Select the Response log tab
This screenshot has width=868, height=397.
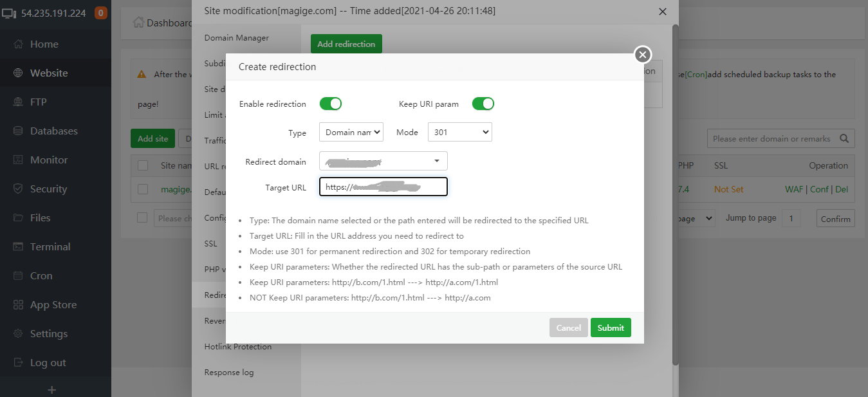click(228, 373)
